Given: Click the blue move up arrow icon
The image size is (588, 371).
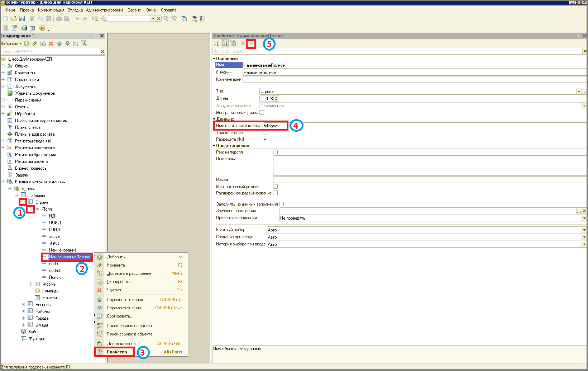Looking at the screenshot, I should [59, 43].
